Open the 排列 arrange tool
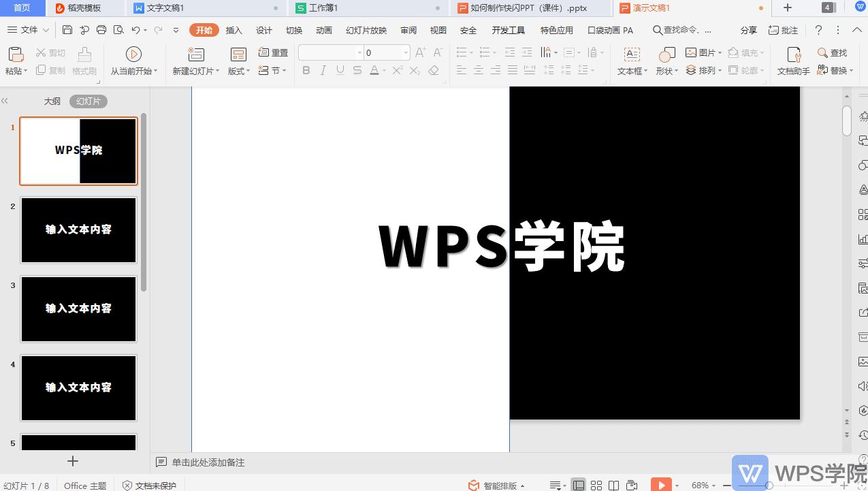The width and height of the screenshot is (868, 491). [701, 69]
